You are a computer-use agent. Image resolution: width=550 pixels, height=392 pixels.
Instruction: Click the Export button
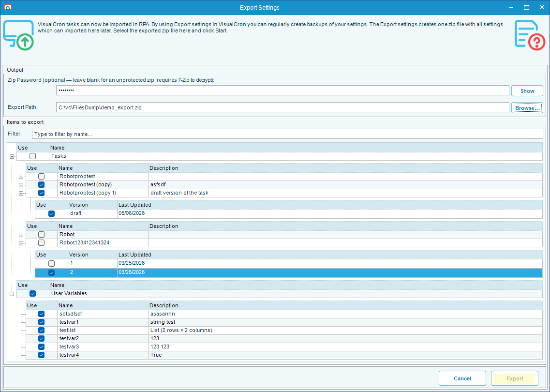(x=515, y=378)
